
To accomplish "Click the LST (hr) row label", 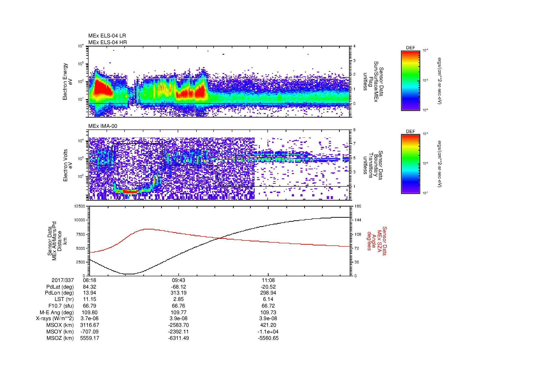I will point(64,300).
